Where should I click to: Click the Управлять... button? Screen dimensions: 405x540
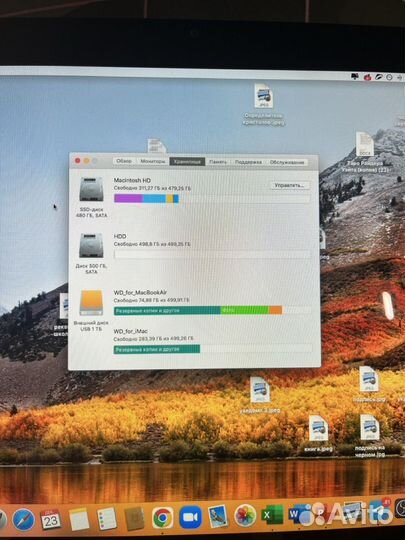point(290,185)
